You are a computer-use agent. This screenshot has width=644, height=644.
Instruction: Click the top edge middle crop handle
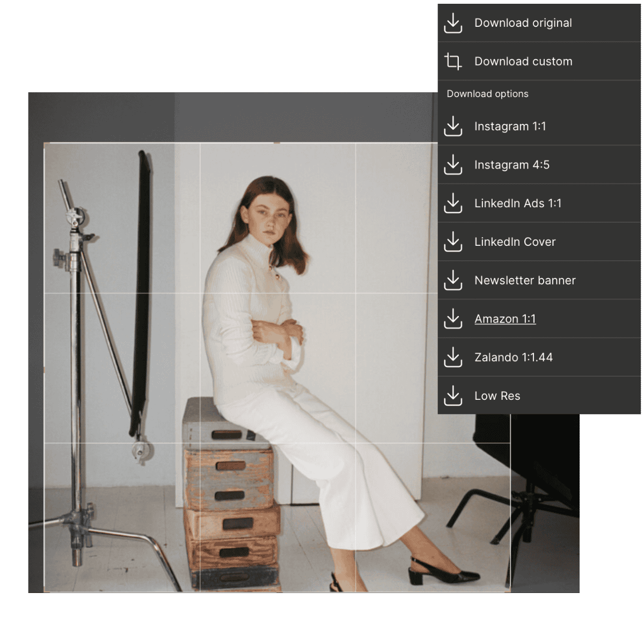pyautogui.click(x=277, y=143)
